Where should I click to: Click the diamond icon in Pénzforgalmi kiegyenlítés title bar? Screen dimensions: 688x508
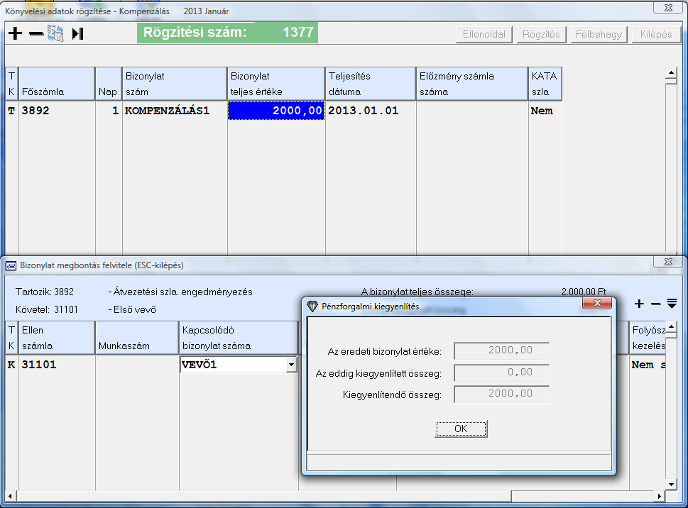coord(313,304)
